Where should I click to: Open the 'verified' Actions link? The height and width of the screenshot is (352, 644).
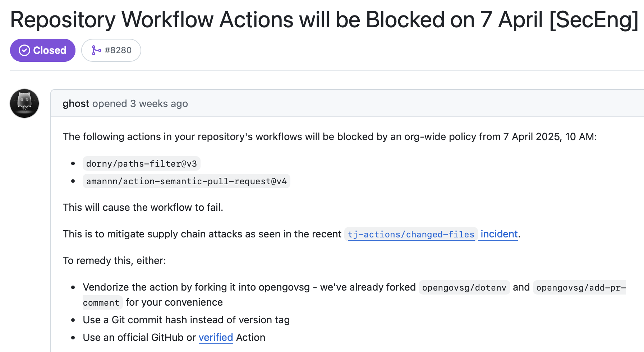216,337
